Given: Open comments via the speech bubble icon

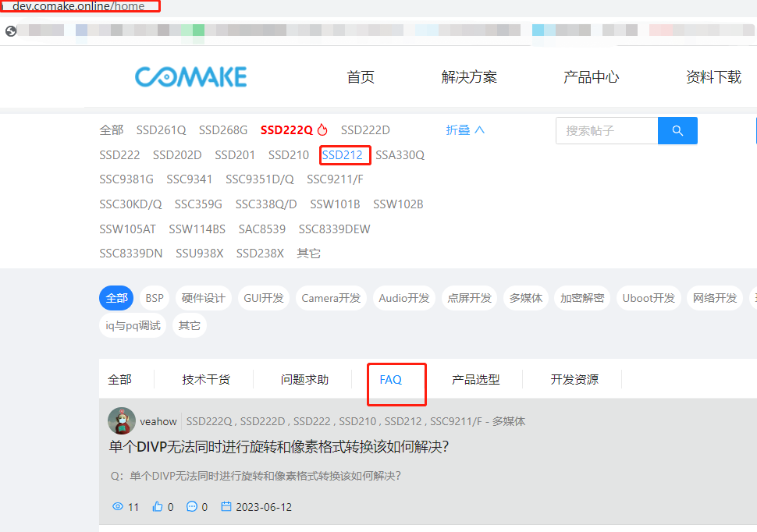Looking at the screenshot, I should (x=192, y=506).
